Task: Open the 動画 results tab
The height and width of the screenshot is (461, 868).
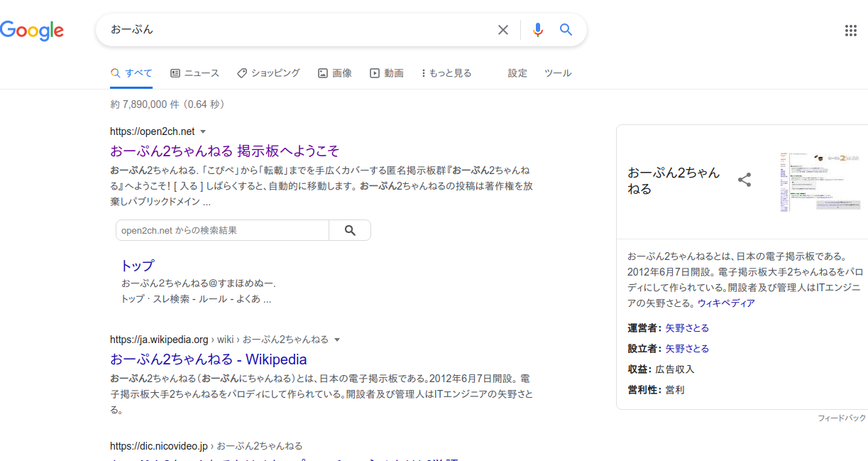Action: pos(387,73)
